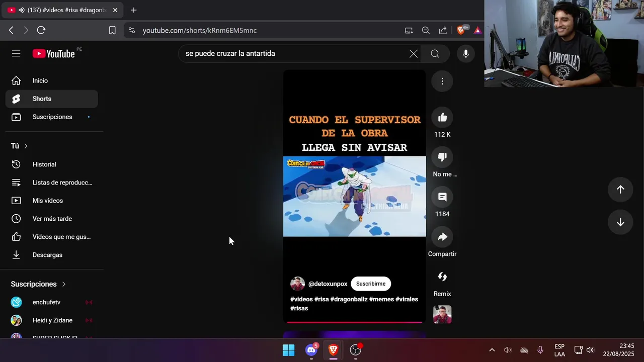Open a new browser tab
The height and width of the screenshot is (362, 644).
click(133, 10)
